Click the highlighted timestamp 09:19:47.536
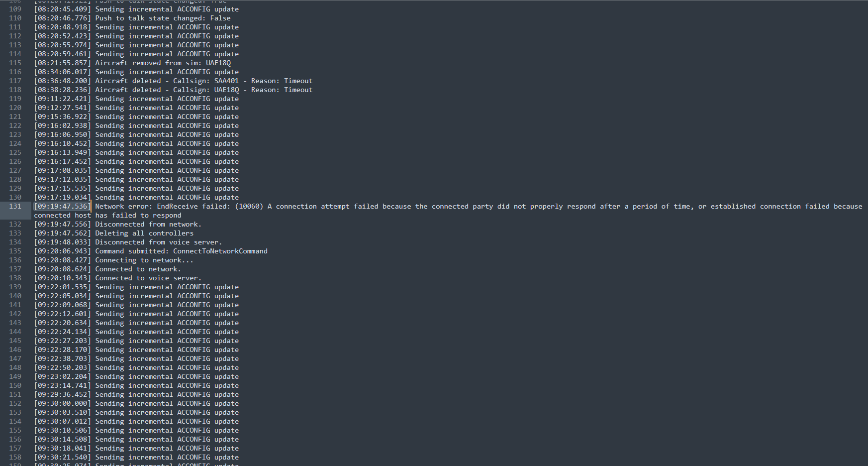 (62, 206)
